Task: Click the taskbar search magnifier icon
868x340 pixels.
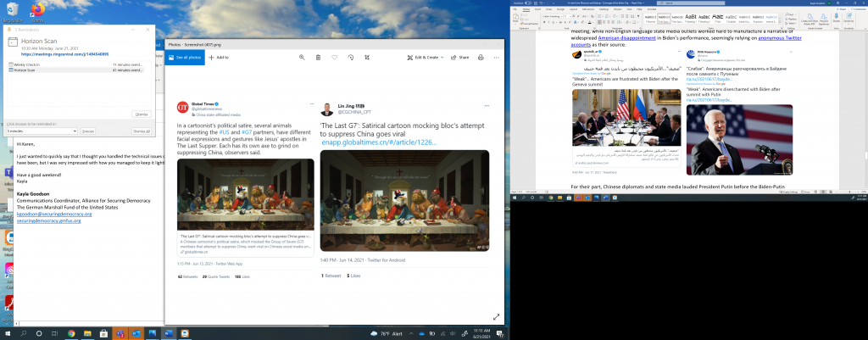Action: pos(23,333)
